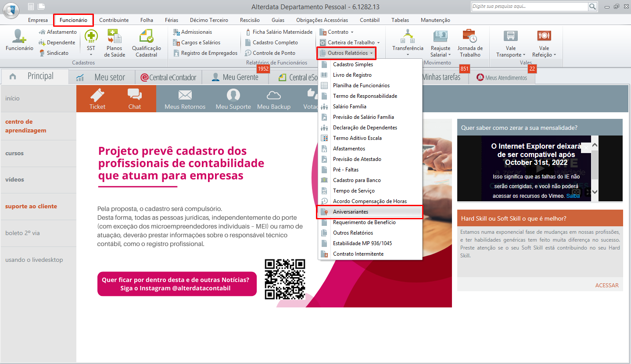This screenshot has height=364, width=631.
Task: Open vídeos sidebar link
Action: 14,179
